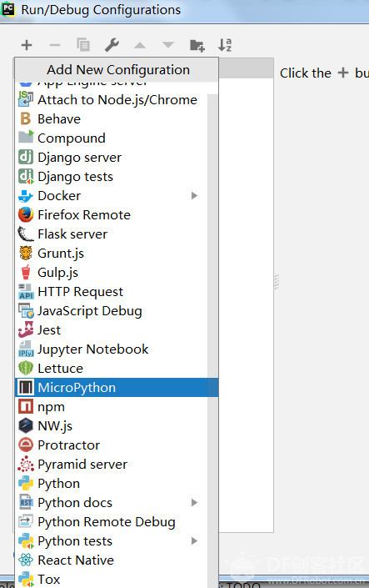Screen dimensions: 369x588
Task: Click the Move Up arrow icon
Action: (140, 45)
